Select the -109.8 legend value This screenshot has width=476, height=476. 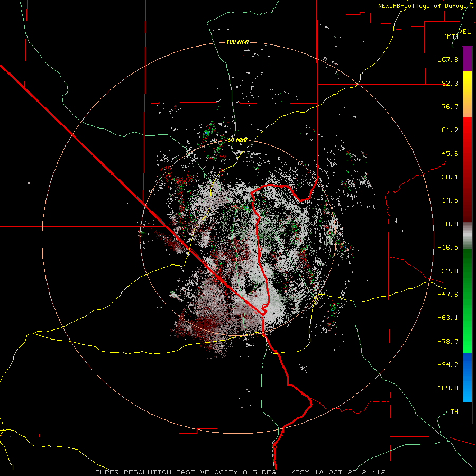[446, 388]
